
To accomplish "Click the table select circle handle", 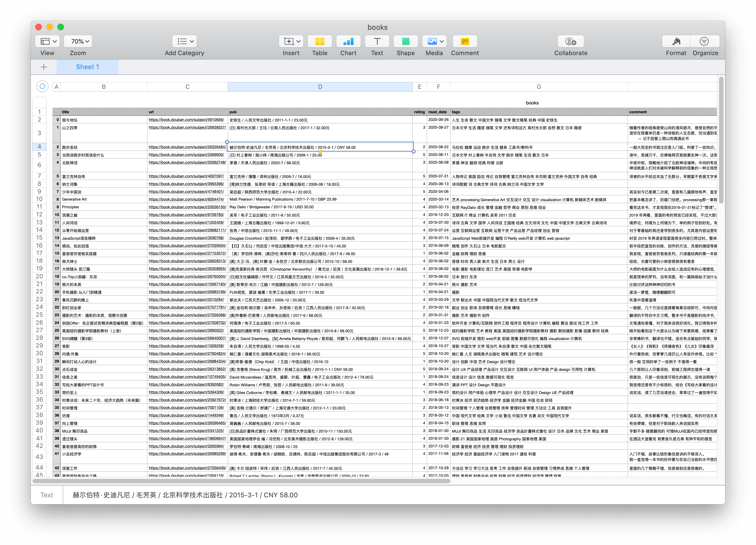I will tap(42, 87).
